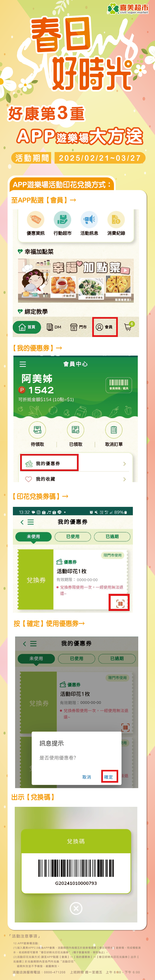This screenshot has height=980, width=155.
Task: Open the hamburger menu in 會員中心
Action: tap(23, 364)
